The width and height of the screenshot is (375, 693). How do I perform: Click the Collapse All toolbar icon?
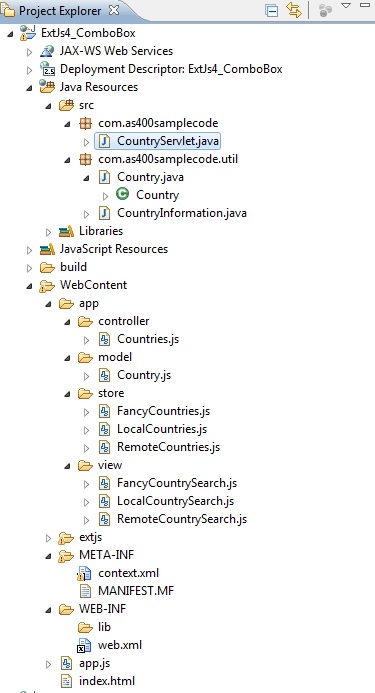tap(271, 10)
